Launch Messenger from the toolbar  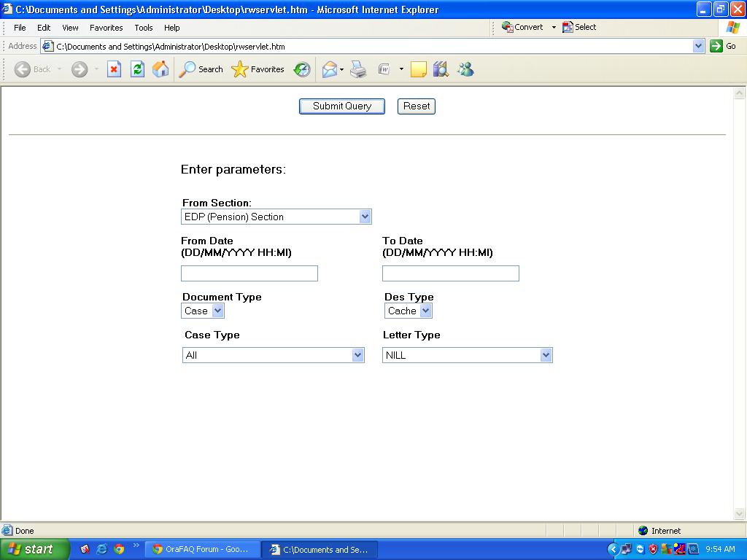click(x=465, y=69)
